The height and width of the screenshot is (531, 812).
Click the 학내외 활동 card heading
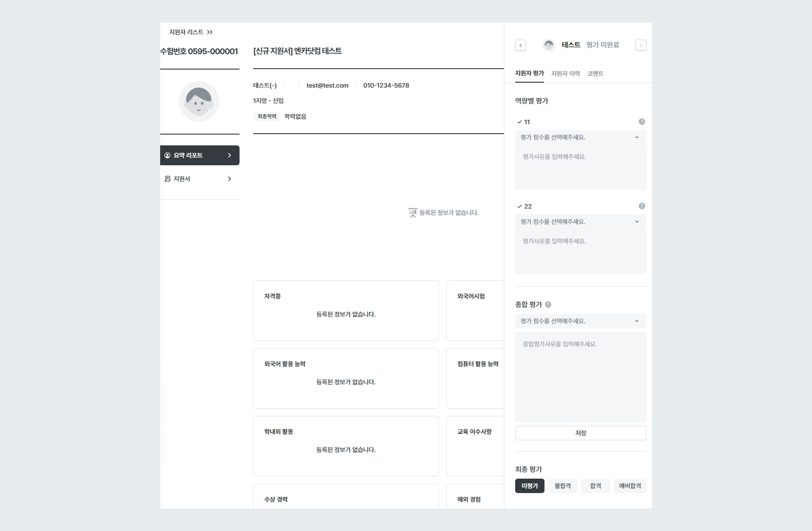click(279, 432)
